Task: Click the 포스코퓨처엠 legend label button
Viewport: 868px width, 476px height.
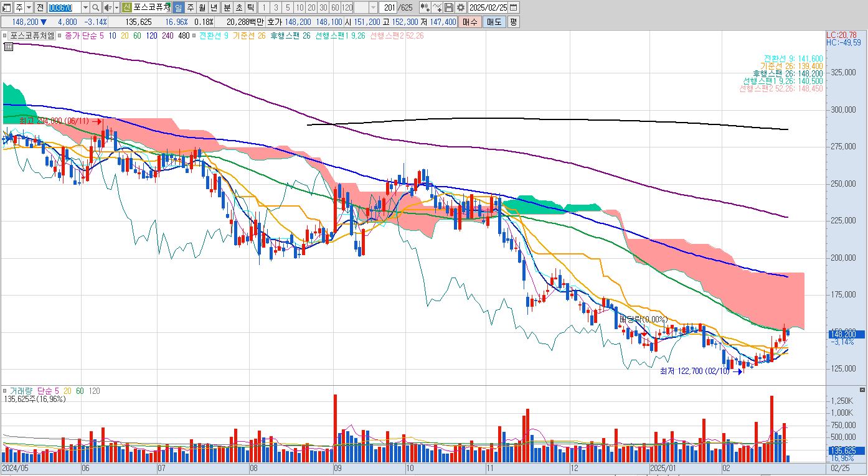Action: pyautogui.click(x=32, y=35)
